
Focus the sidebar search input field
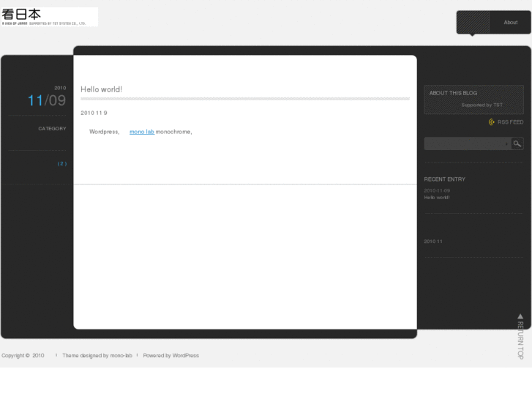468,143
